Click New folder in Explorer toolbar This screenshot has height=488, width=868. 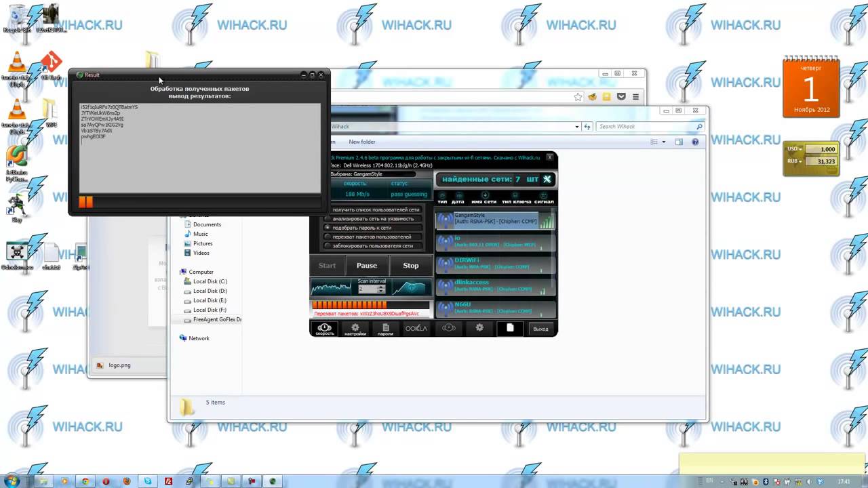[x=362, y=142]
